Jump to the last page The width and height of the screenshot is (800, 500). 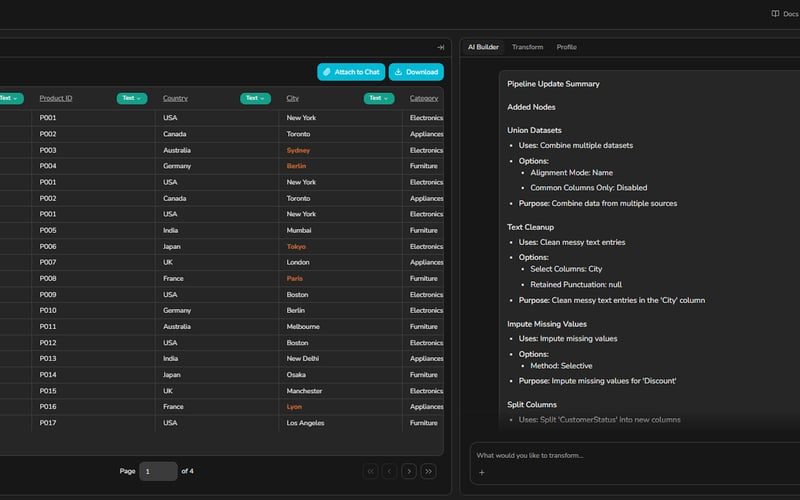tap(429, 471)
